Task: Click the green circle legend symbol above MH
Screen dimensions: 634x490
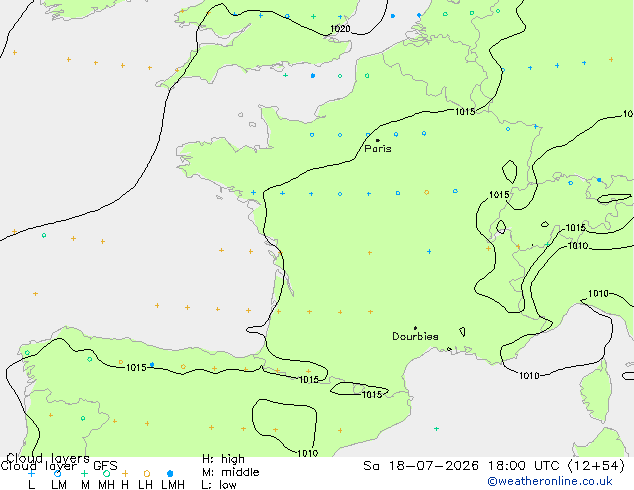Action: coord(106,473)
